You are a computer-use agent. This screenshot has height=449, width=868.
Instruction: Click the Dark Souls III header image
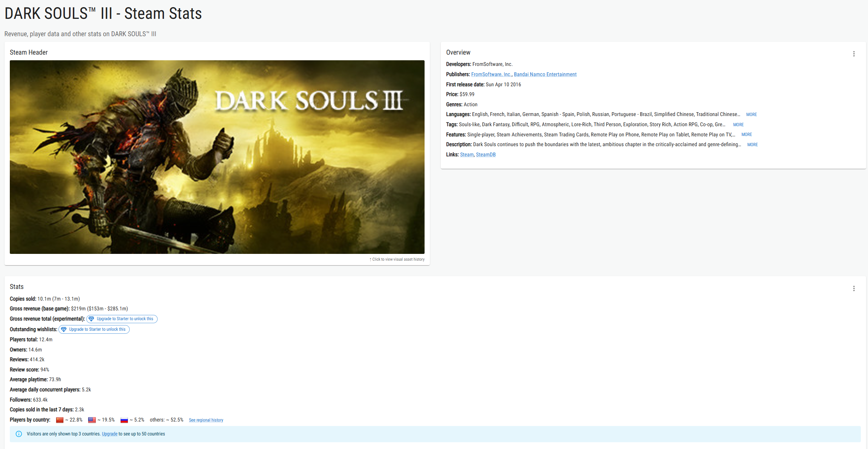217,157
